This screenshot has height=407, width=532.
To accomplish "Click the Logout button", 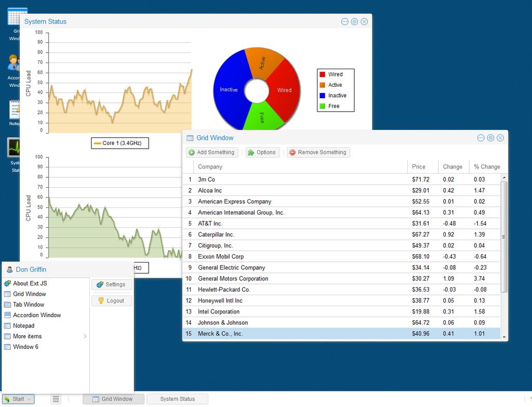I will (x=112, y=301).
